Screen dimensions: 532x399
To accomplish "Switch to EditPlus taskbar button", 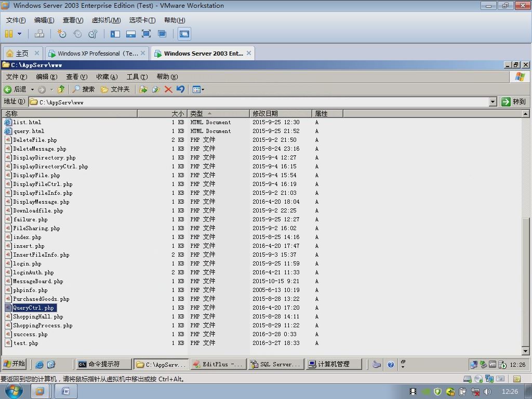I will (x=218, y=364).
